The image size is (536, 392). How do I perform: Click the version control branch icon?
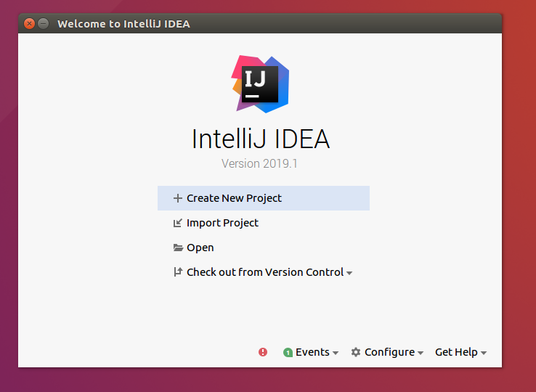[178, 272]
